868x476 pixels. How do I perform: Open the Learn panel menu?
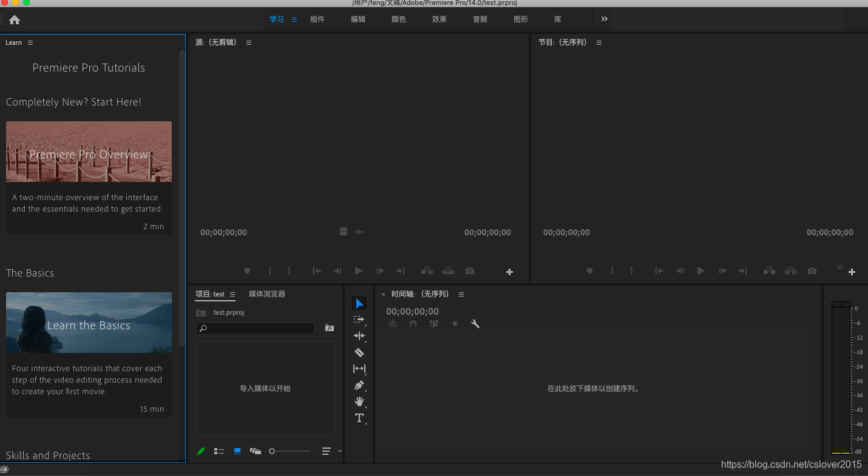30,42
